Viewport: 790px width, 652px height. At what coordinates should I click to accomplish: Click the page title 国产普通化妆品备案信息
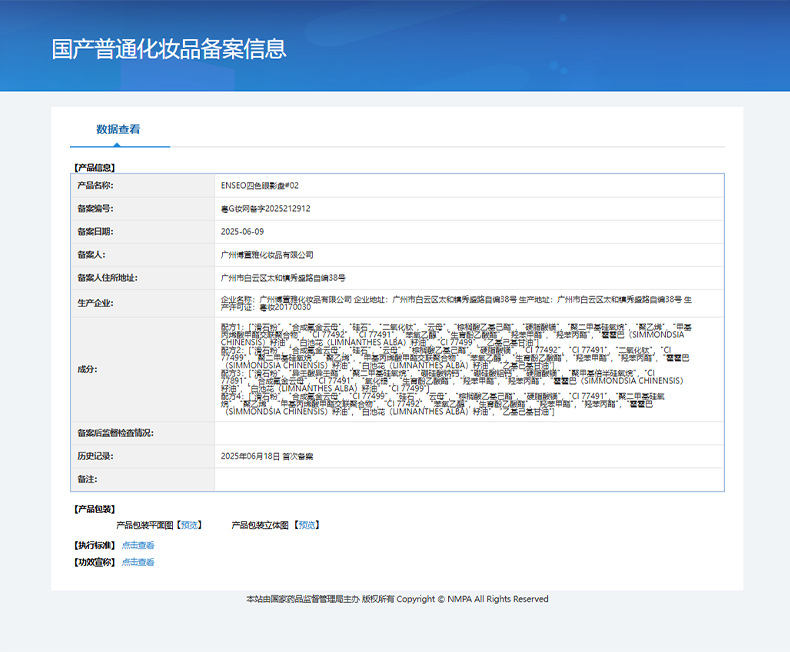tap(169, 49)
